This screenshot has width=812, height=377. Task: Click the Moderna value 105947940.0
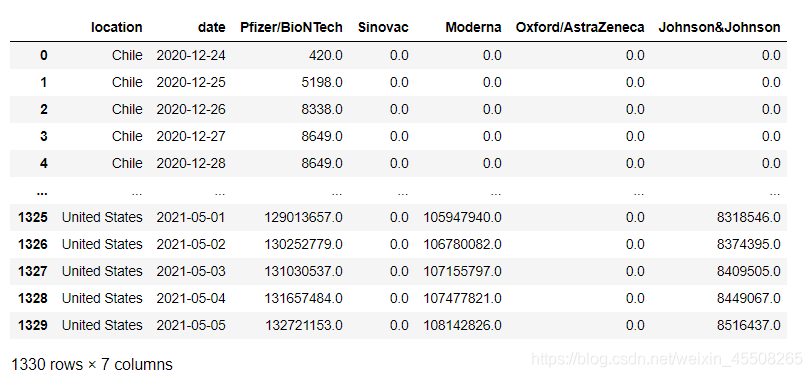pos(462,218)
